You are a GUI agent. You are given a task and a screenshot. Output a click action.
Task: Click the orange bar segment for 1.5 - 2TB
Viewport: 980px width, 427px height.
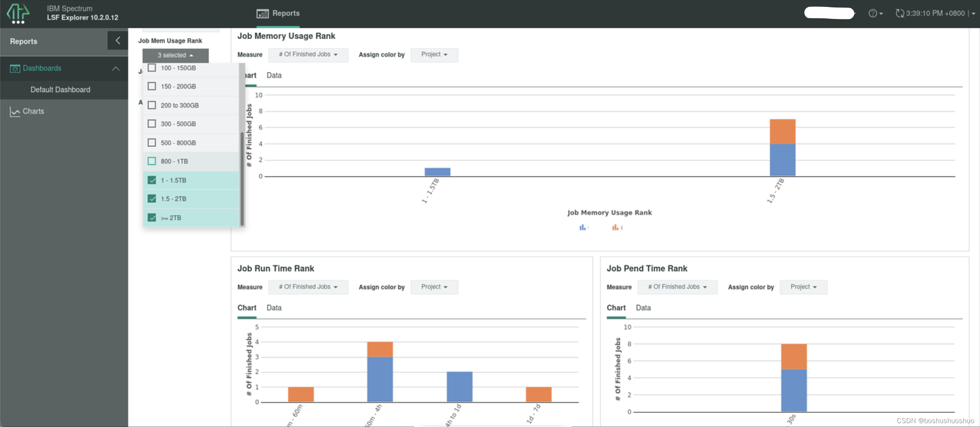tap(782, 131)
